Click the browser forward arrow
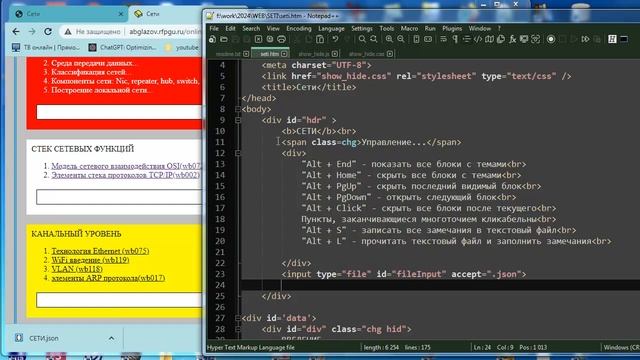Image resolution: width=640 pixels, height=360 pixels. click(x=32, y=31)
